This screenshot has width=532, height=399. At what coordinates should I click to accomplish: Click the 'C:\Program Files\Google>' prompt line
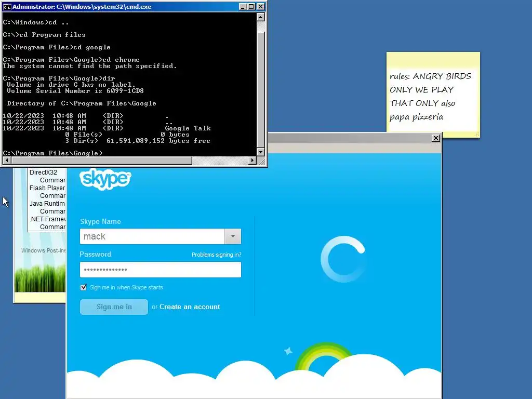click(x=52, y=153)
